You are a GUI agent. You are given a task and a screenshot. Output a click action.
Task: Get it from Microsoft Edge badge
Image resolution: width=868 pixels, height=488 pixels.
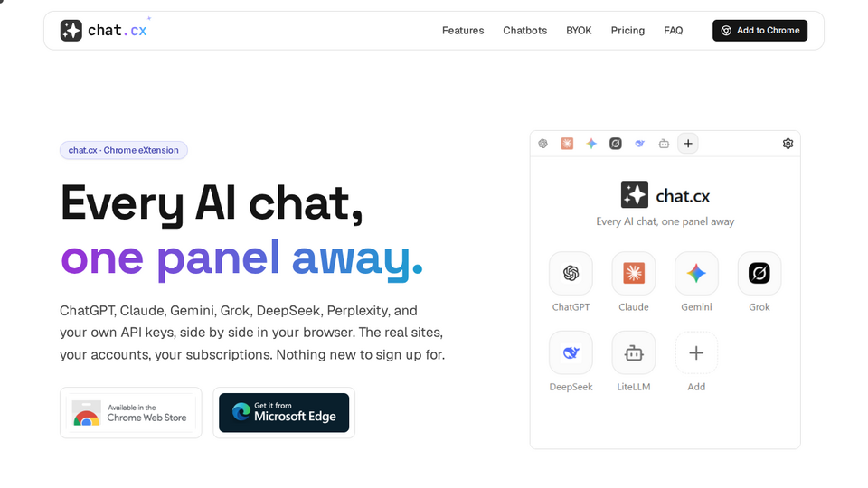tap(284, 413)
